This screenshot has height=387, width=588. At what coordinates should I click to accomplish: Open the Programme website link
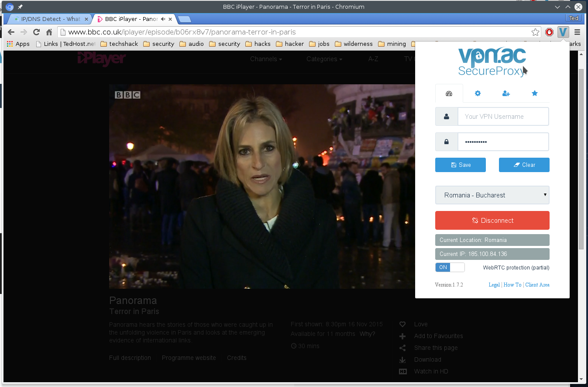tap(189, 358)
